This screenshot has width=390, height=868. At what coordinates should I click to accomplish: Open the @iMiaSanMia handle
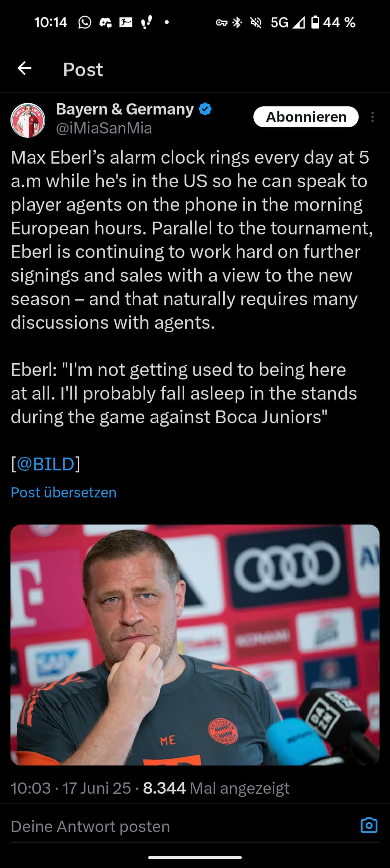[x=104, y=128]
